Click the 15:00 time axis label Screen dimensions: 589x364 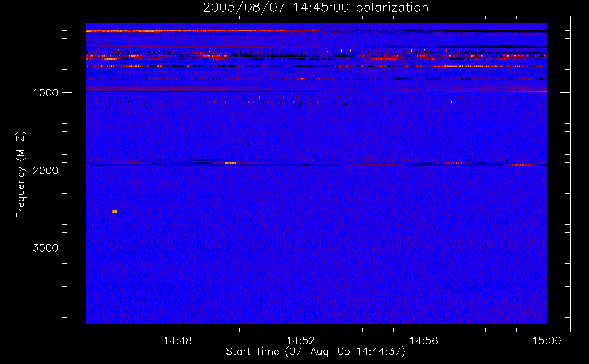[x=547, y=341]
